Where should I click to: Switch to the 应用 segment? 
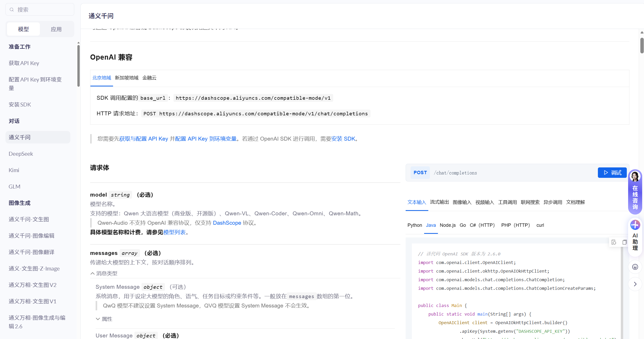pos(56,29)
